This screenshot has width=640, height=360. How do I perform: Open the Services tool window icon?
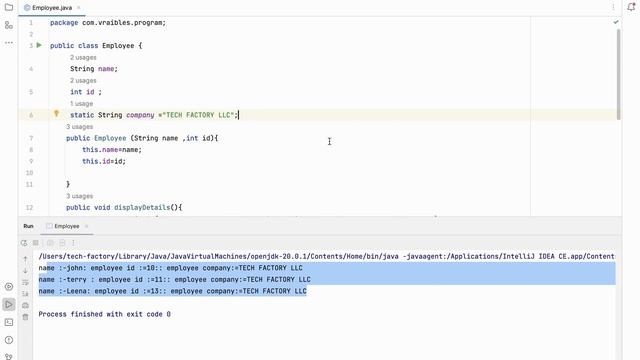coord(9,287)
